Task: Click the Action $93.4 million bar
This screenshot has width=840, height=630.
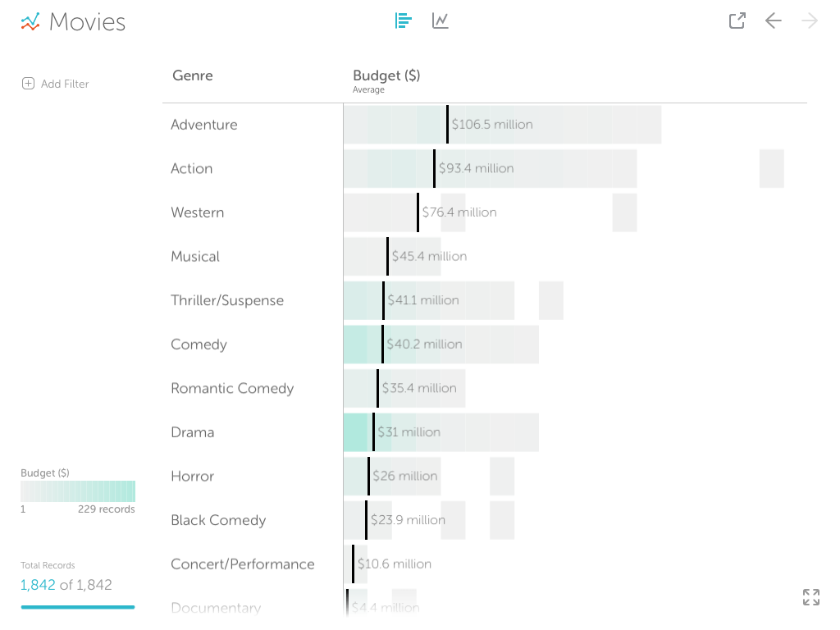Action: pyautogui.click(x=476, y=168)
